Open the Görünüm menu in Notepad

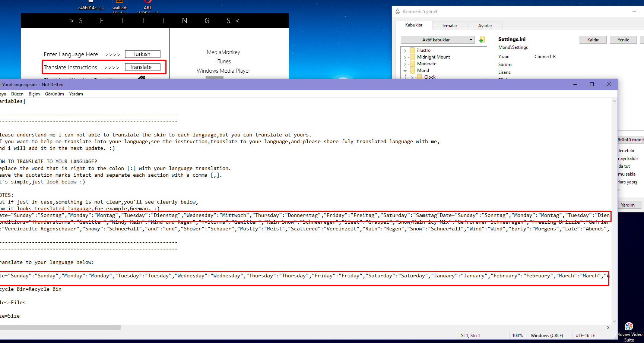tap(54, 94)
